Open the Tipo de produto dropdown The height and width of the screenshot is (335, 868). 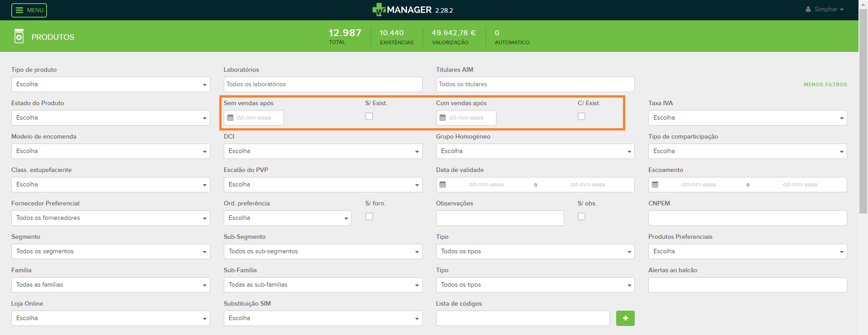(110, 84)
